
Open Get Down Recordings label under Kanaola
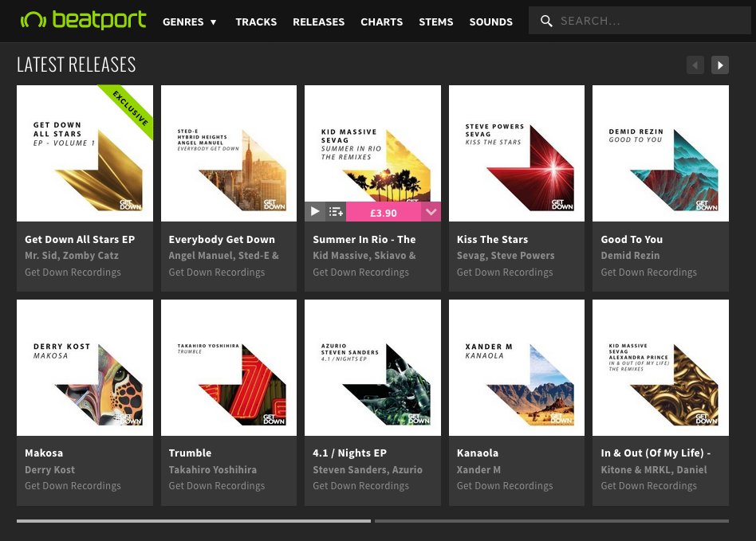pyautogui.click(x=505, y=486)
